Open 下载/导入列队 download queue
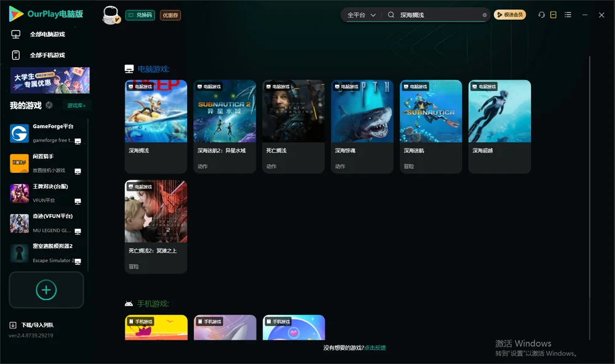The width and height of the screenshot is (615, 364). coord(32,325)
